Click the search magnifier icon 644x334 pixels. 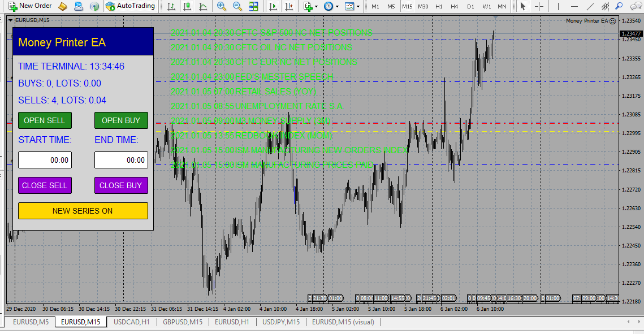(619, 6)
